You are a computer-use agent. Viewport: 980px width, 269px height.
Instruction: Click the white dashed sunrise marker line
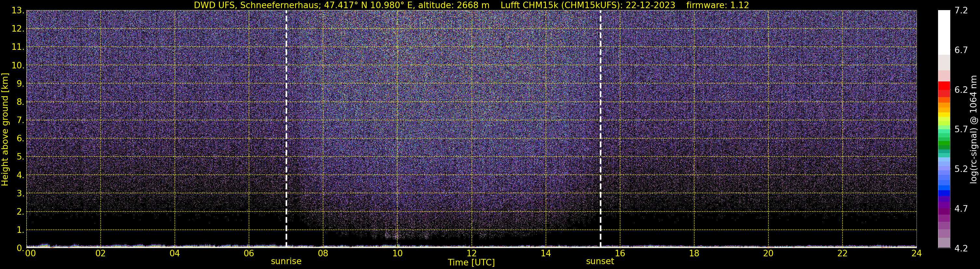coord(286,129)
